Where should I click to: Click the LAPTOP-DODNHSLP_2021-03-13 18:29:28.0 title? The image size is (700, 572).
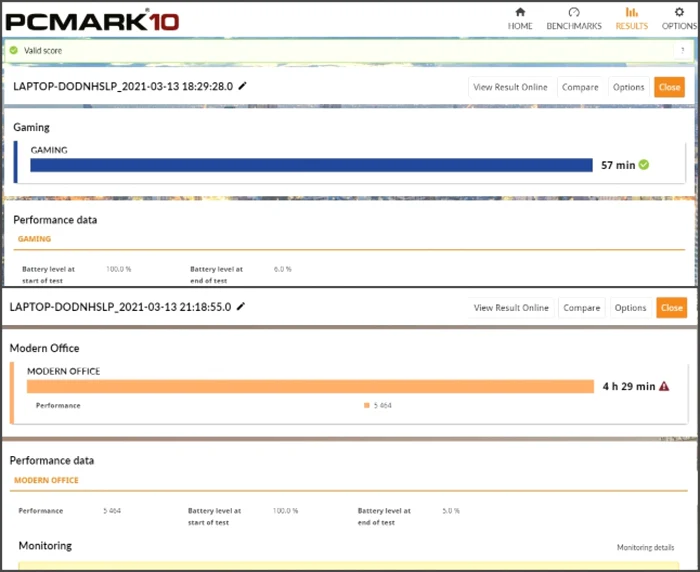(x=123, y=86)
